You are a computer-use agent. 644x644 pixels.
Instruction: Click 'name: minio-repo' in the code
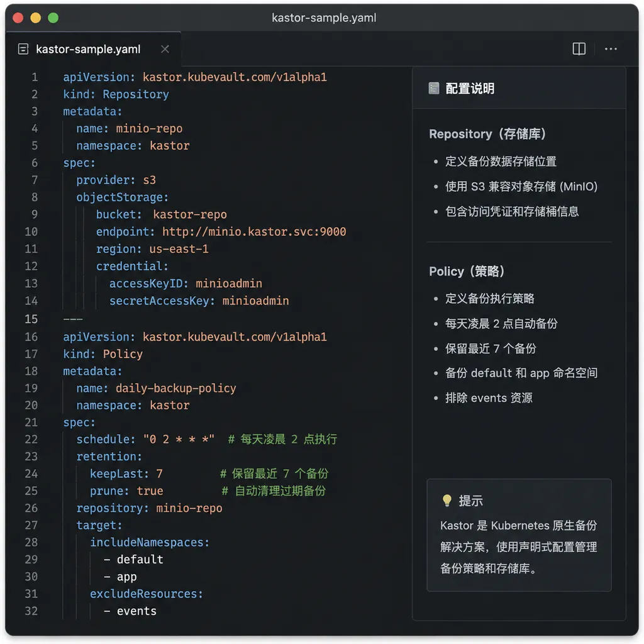pos(129,128)
